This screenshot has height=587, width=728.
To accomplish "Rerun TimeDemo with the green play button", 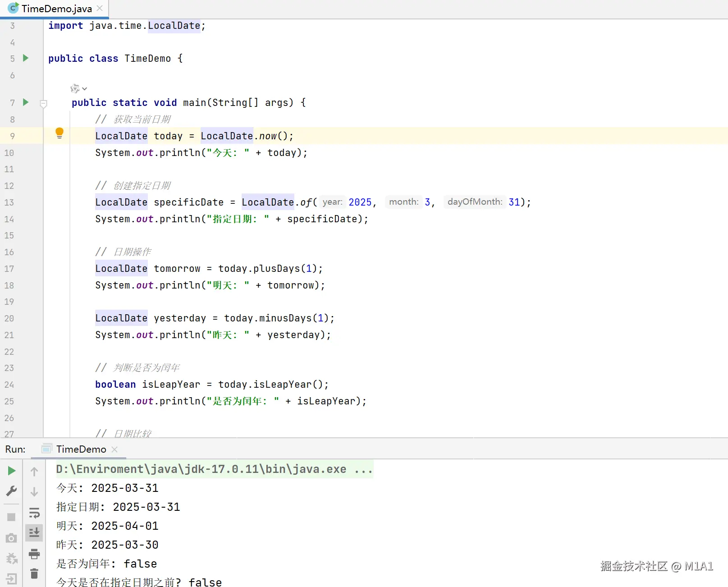I will point(12,471).
